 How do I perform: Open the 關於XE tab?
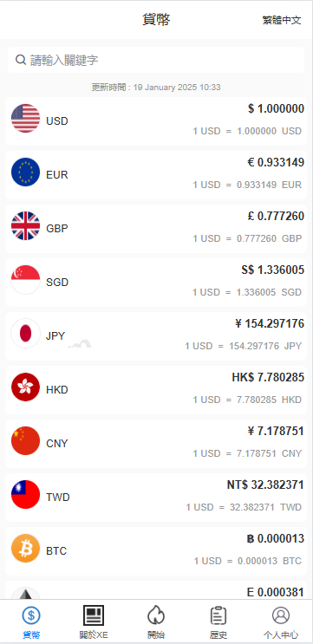[94, 622]
